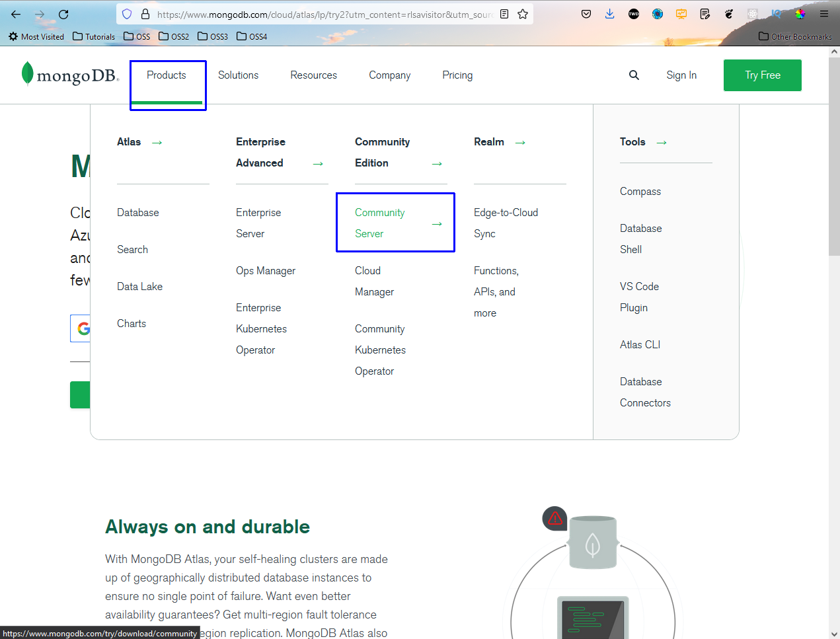Open the Tutorials bookmarks folder
This screenshot has height=639, width=840.
click(x=94, y=37)
